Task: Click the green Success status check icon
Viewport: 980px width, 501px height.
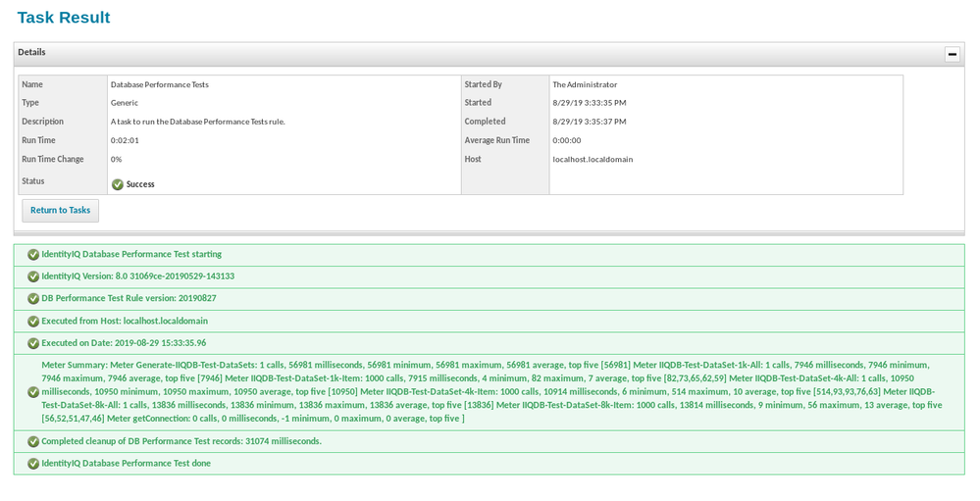Action: (118, 184)
